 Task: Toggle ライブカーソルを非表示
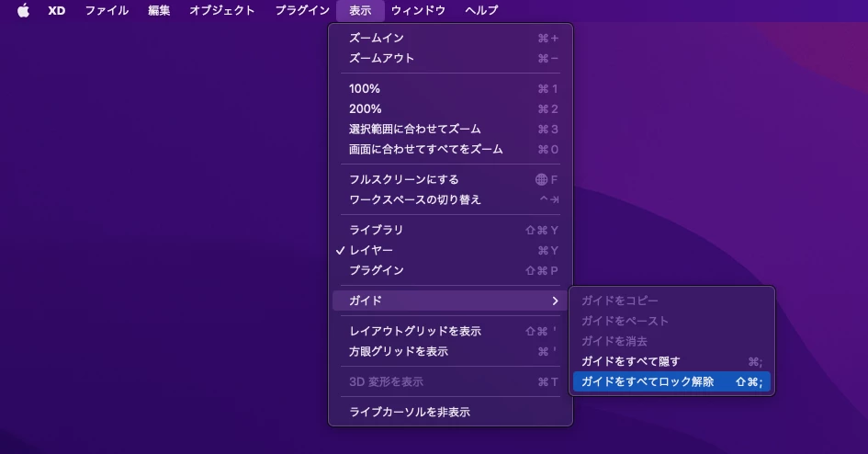451,412
